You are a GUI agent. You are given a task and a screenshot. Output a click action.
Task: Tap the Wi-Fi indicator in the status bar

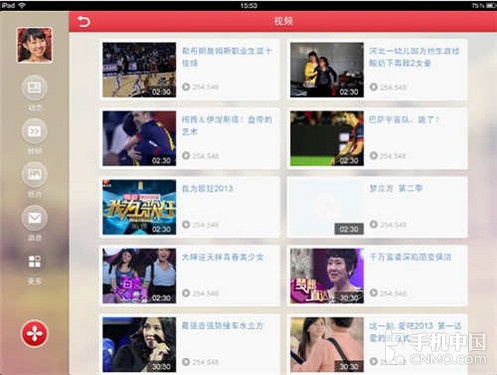pos(22,5)
